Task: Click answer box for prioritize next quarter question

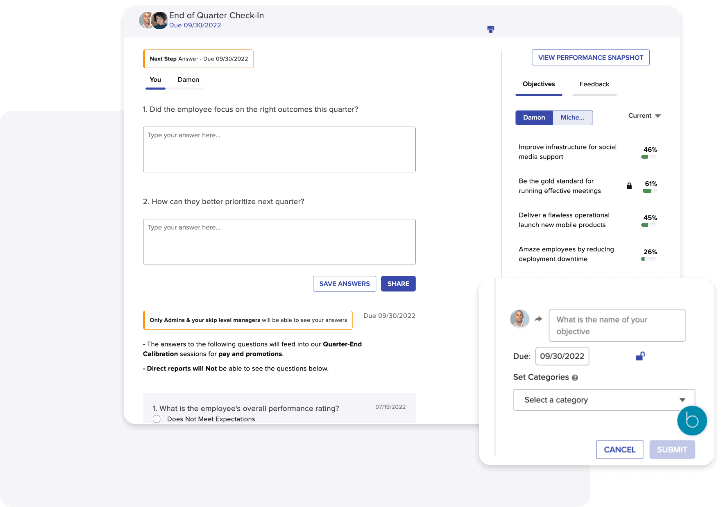Action: tap(279, 242)
